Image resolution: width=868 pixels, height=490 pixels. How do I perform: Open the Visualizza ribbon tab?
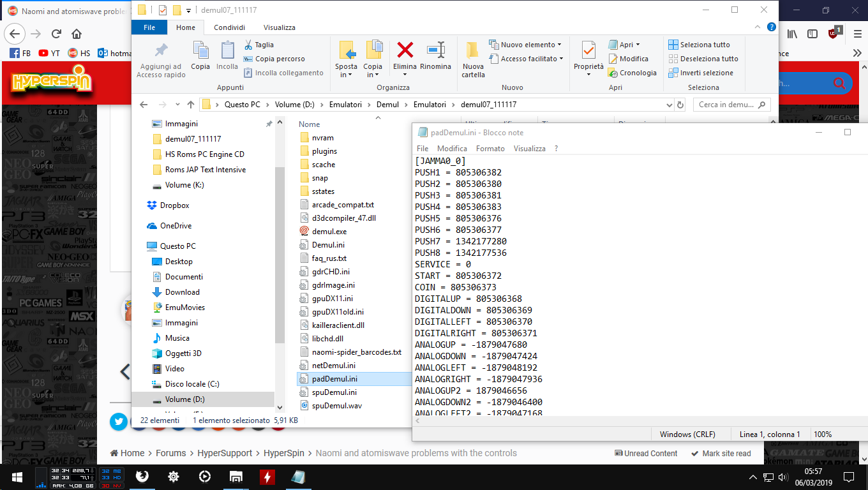279,27
